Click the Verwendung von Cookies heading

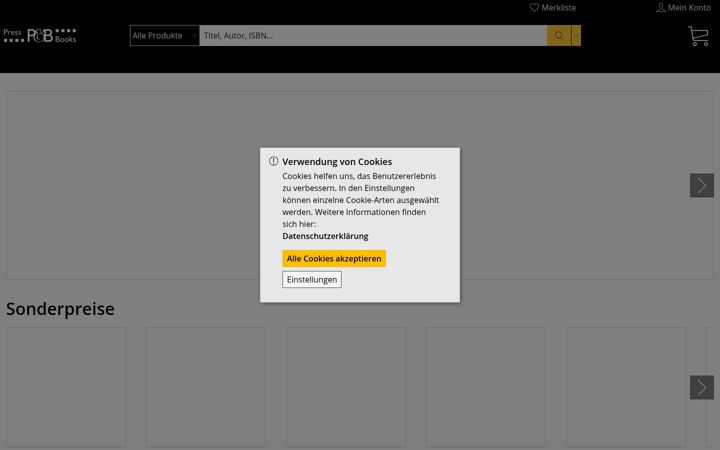pos(337,162)
